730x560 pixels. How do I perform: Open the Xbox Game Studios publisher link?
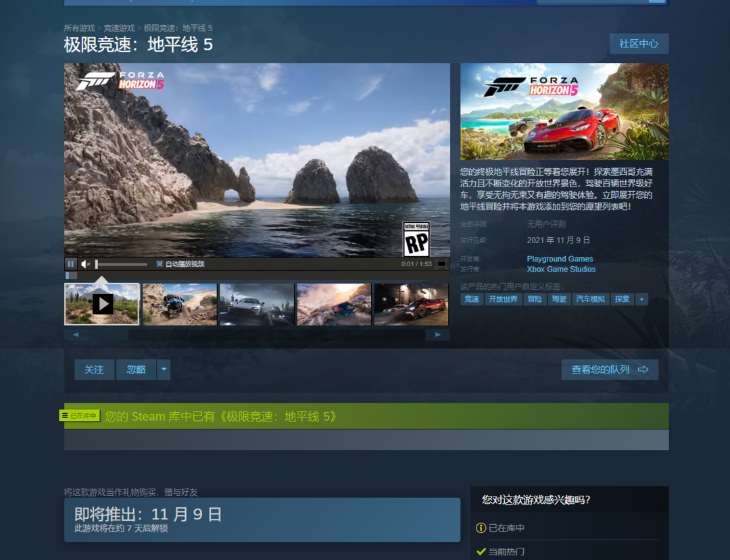coord(561,270)
